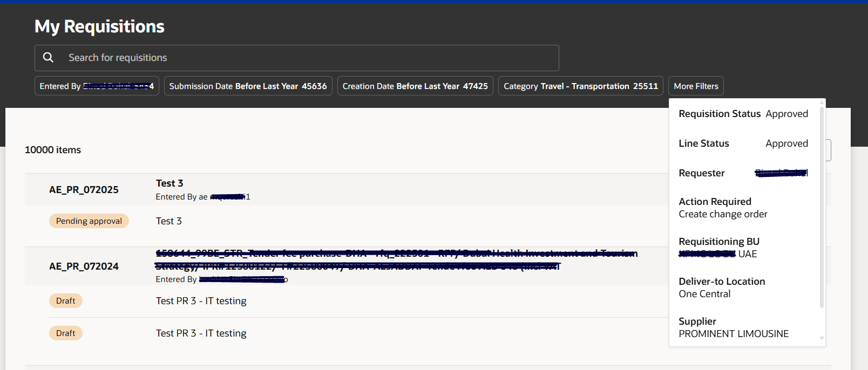868x370 pixels.
Task: Focus the Search for requisitions field
Action: (296, 58)
